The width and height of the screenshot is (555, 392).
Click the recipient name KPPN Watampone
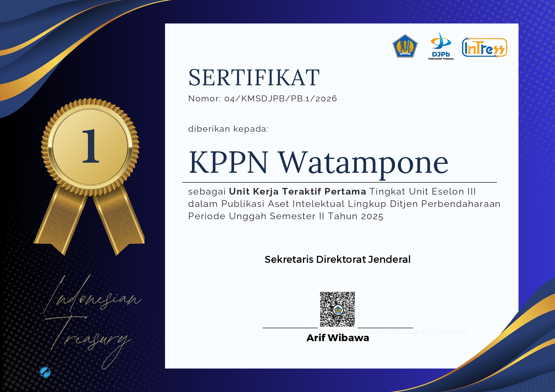click(318, 163)
